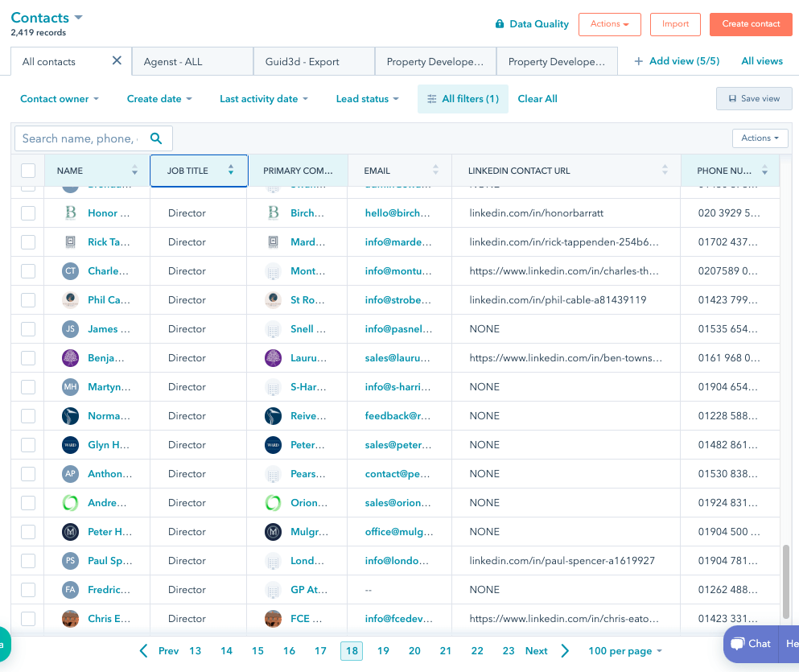Click the All filters (1) button
This screenshot has width=799, height=672.
(x=463, y=99)
